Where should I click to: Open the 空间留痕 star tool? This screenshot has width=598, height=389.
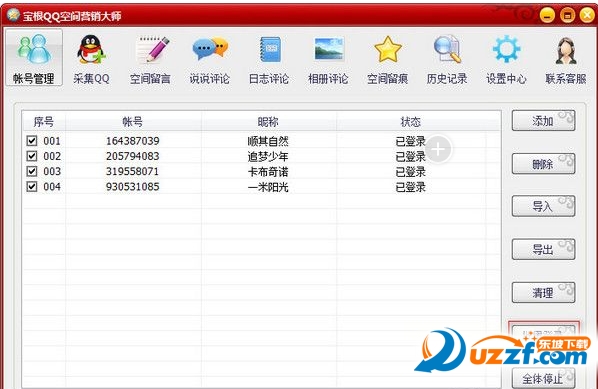387,58
